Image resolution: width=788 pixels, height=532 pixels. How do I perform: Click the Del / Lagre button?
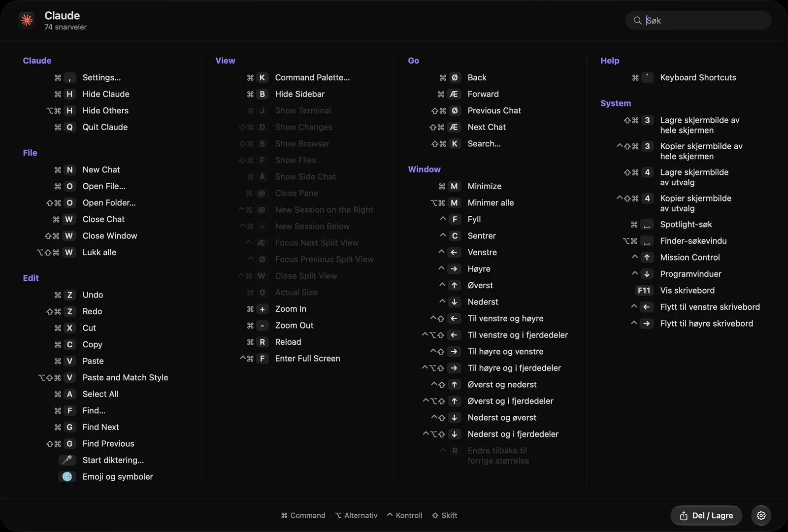[x=706, y=515]
